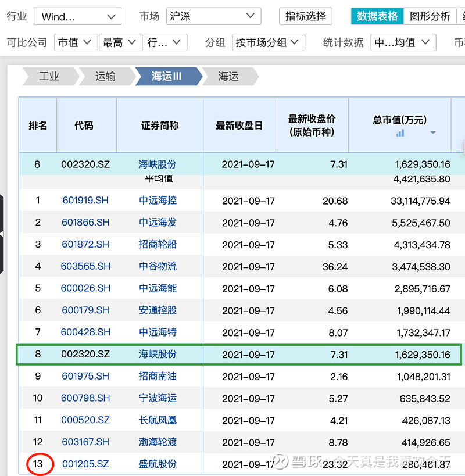
Task: Select the 数据表格 tab
Action: click(377, 16)
